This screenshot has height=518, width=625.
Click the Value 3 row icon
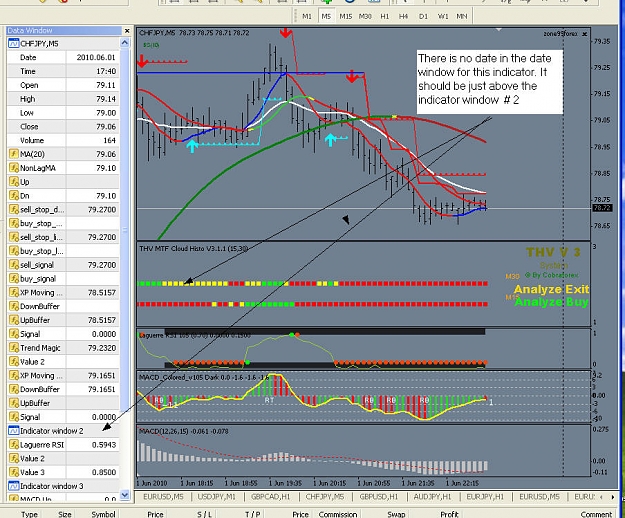click(x=14, y=472)
